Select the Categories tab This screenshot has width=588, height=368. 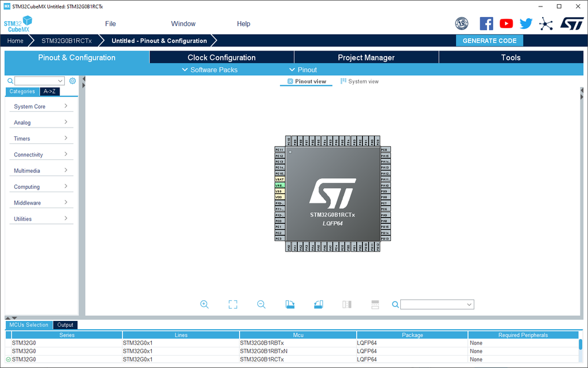coord(22,91)
